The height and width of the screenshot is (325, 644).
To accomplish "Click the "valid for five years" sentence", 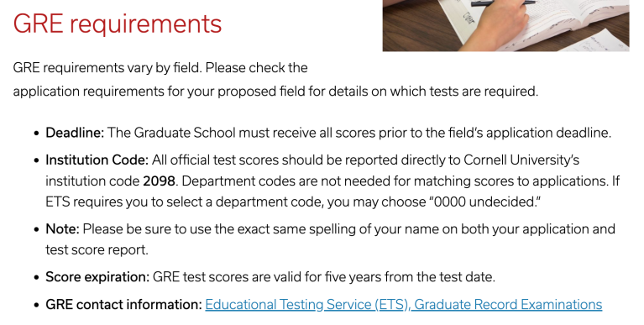I will [324, 277].
